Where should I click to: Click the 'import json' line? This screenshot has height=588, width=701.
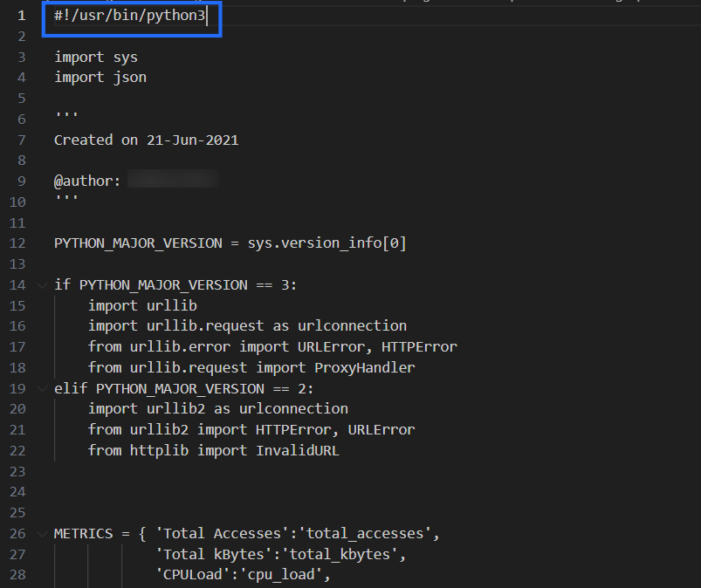coord(100,78)
